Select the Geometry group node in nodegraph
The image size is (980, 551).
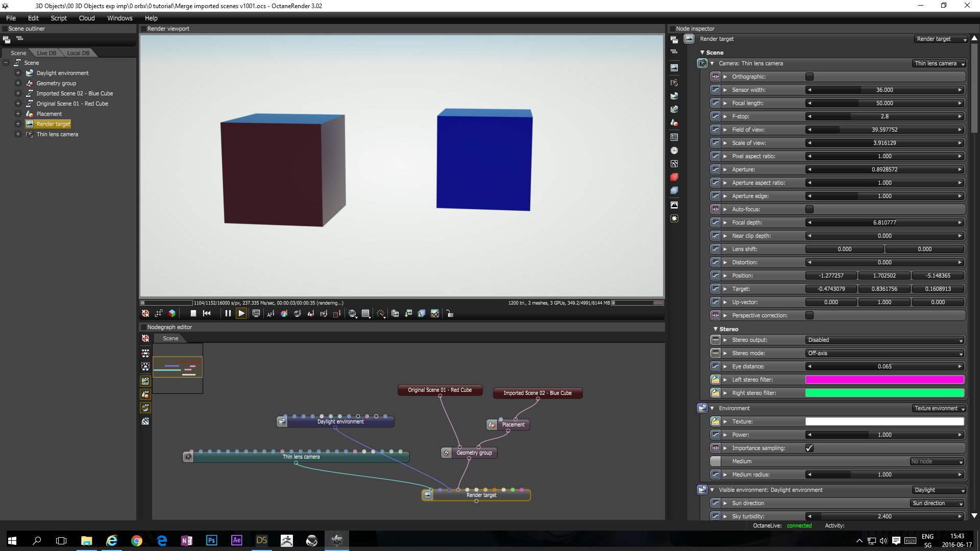click(x=474, y=453)
